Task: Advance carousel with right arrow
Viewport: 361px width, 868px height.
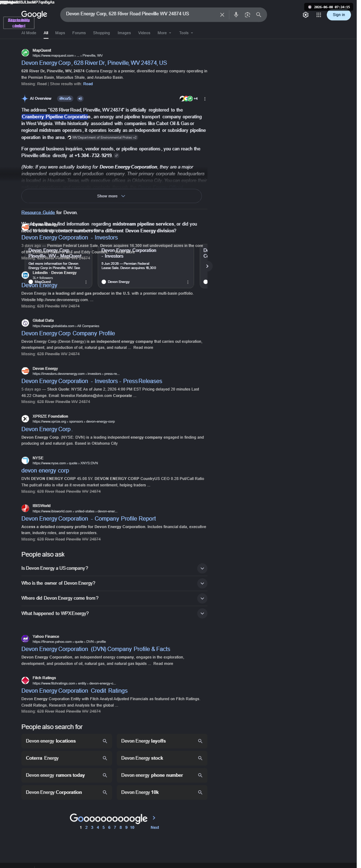Action: click(x=207, y=266)
